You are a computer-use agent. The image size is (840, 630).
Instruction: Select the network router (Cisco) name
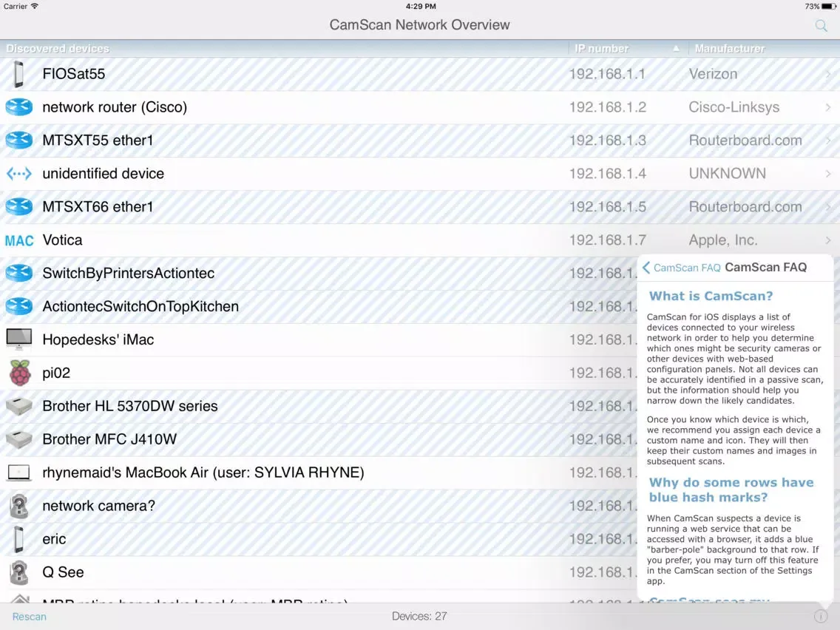pos(115,107)
